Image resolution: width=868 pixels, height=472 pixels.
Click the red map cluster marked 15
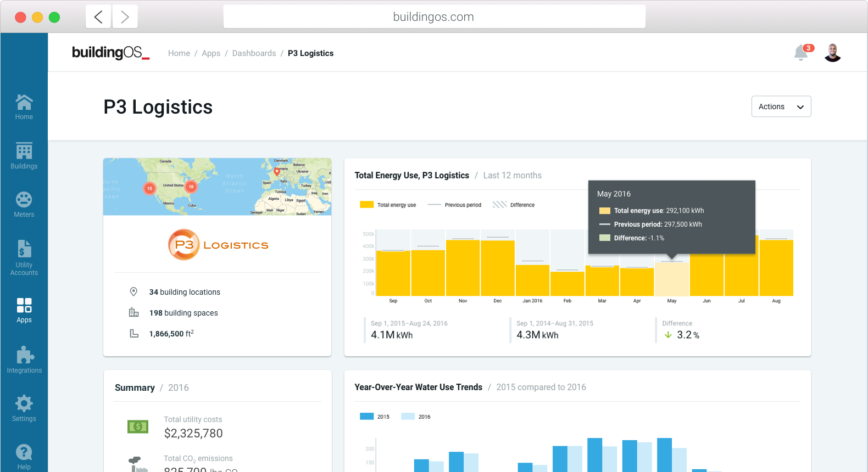pos(149,188)
